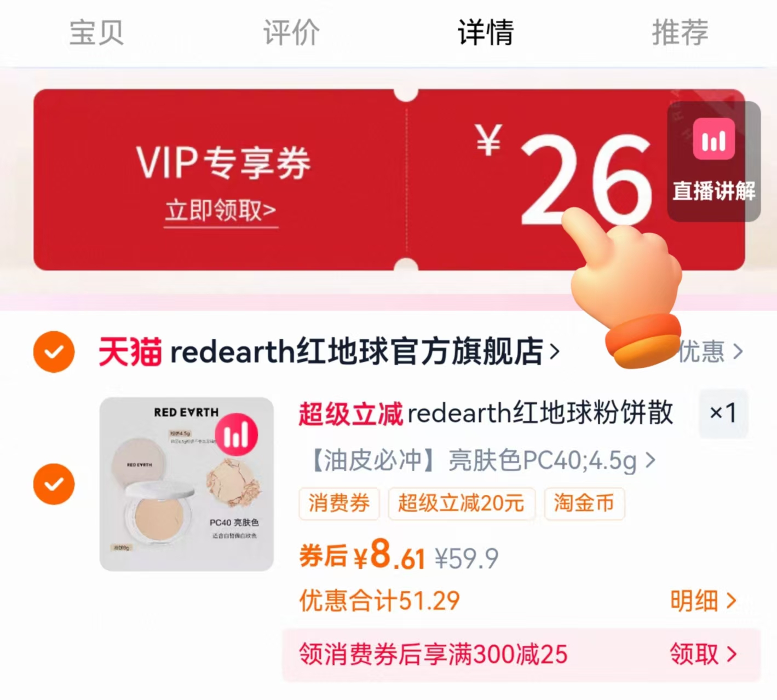777x700 pixels.
Task: Expand 优惠 store discounts chevron
Action: [x=711, y=351]
